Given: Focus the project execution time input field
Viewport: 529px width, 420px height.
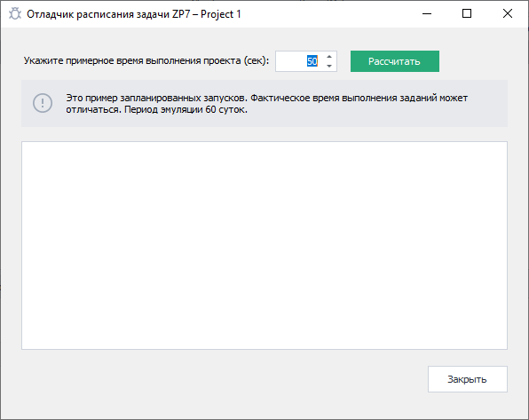Looking at the screenshot, I should (x=306, y=61).
